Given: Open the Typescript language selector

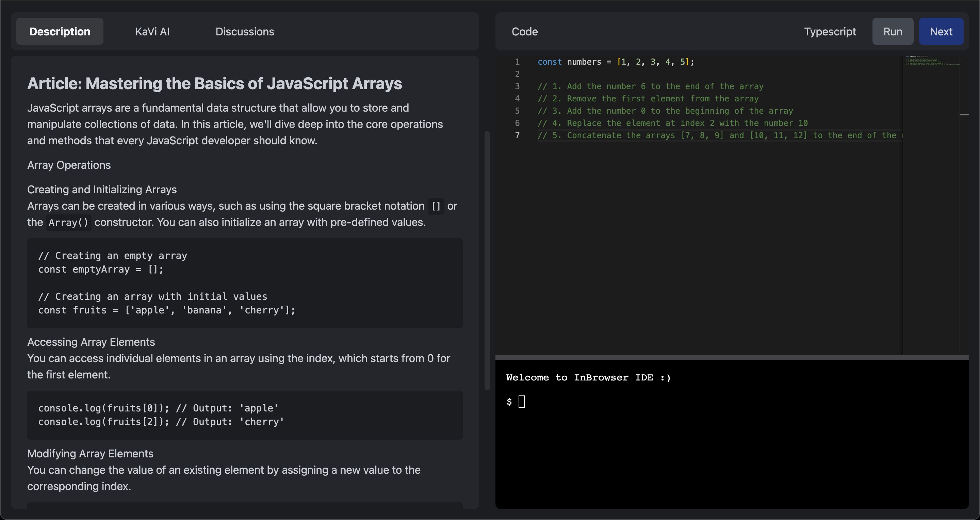Looking at the screenshot, I should point(830,32).
